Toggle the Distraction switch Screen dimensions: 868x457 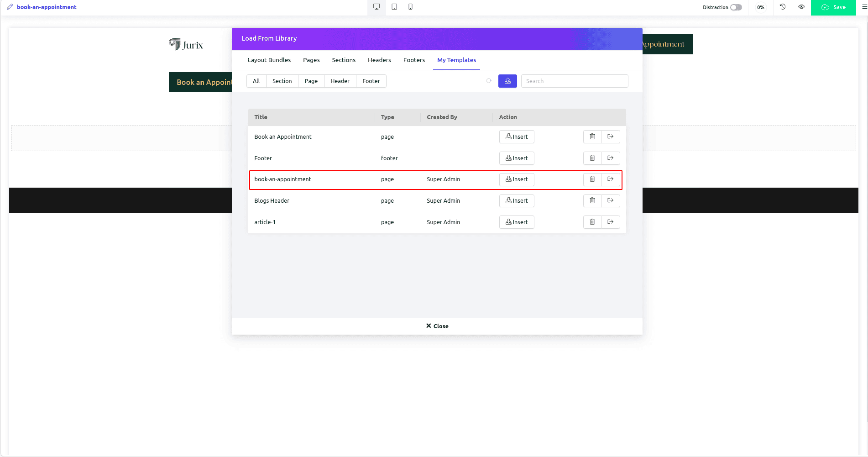(x=736, y=7)
